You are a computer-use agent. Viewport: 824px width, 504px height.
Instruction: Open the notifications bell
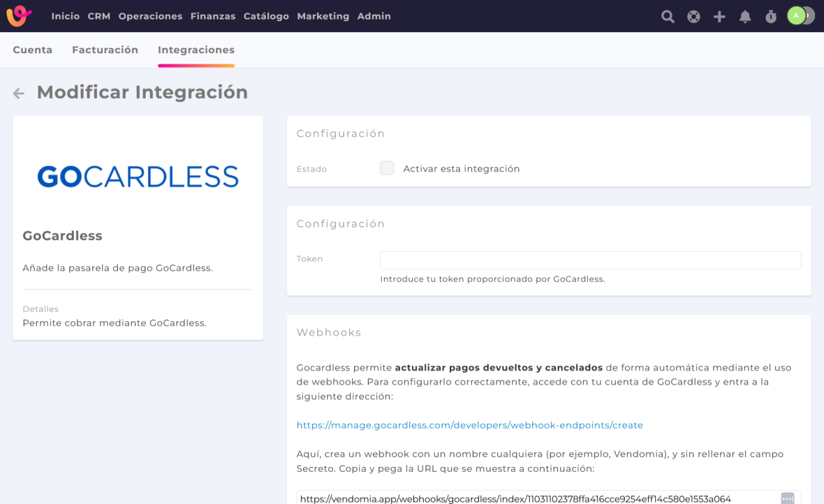(x=745, y=17)
